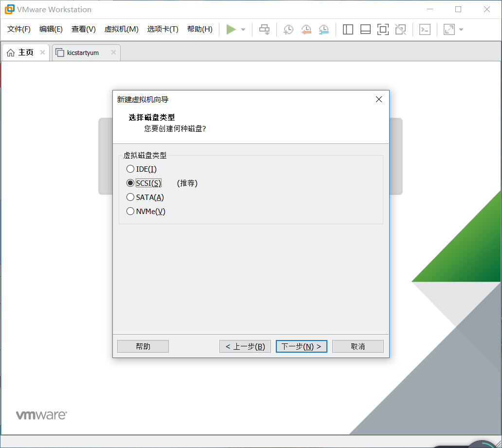Take a snapshot using the clock-plus icon
Image resolution: width=502 pixels, height=448 pixels.
288,30
